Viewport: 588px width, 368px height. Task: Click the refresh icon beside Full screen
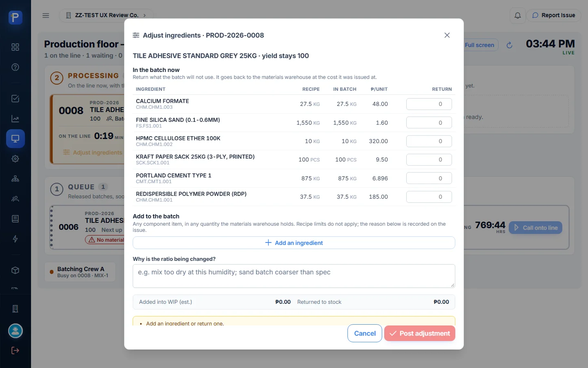click(x=509, y=45)
